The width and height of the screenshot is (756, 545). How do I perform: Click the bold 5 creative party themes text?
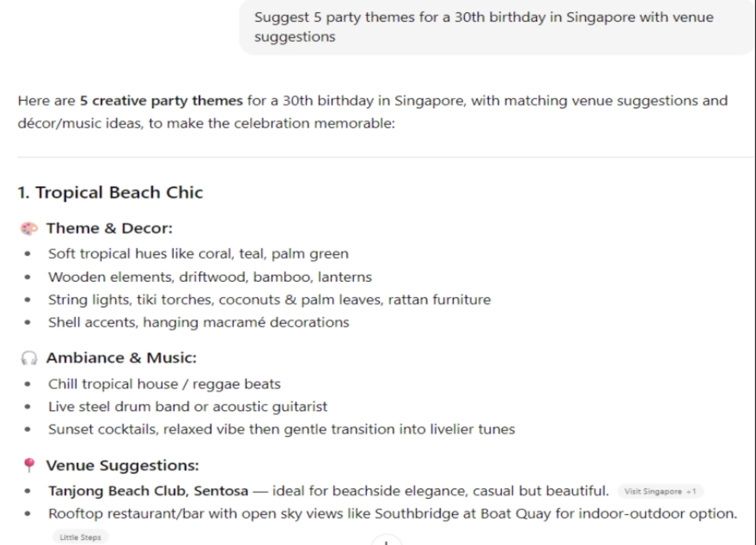click(x=161, y=101)
